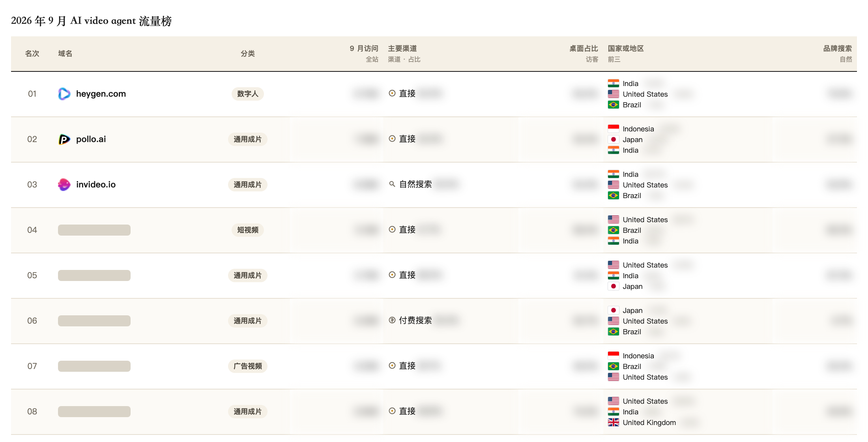Sort by the 9 月访问 column header
This screenshot has height=442, width=868.
[364, 49]
